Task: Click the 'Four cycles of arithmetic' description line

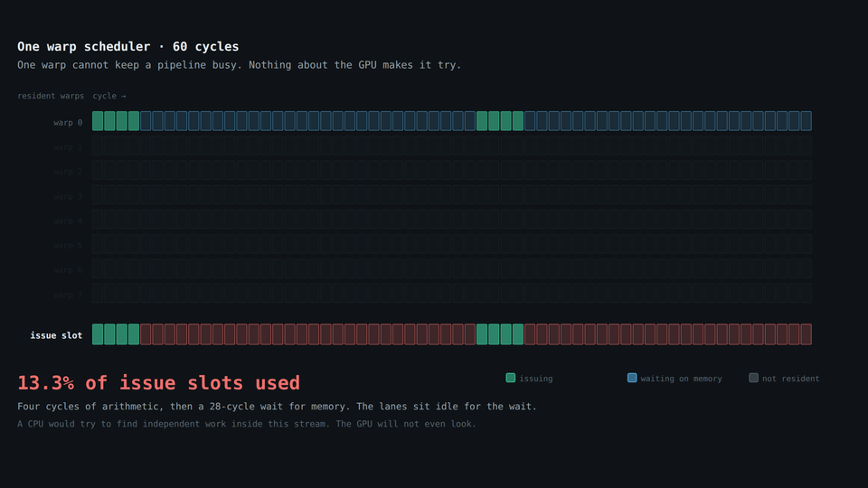Action: point(277,406)
